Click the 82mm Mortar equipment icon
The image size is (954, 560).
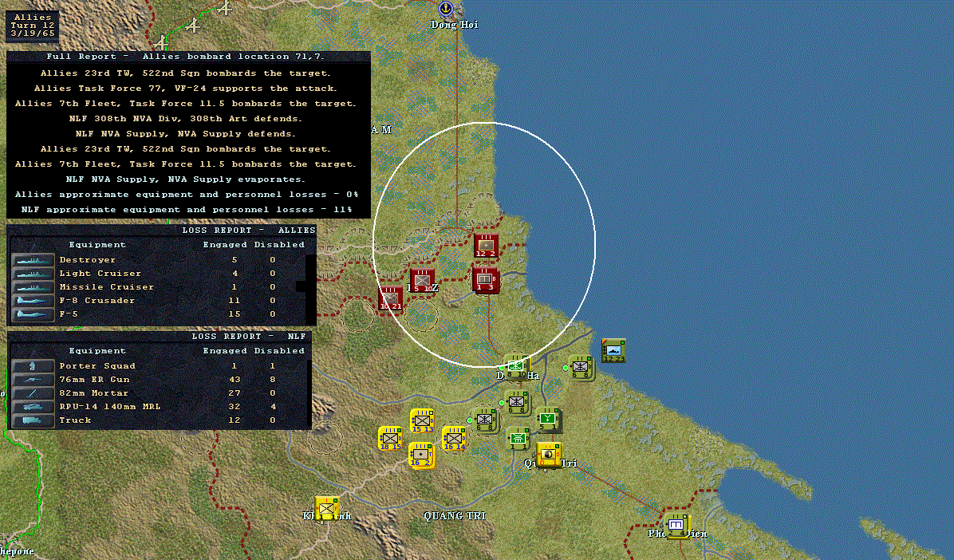click(x=33, y=393)
